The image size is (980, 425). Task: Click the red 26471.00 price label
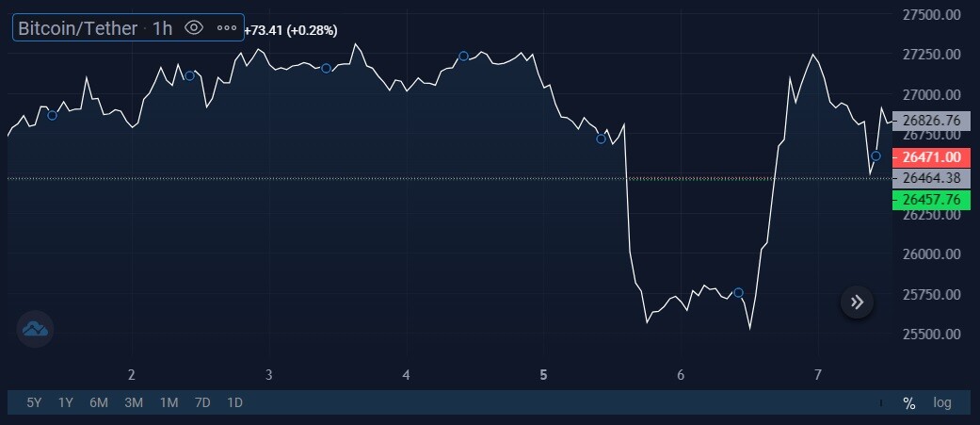click(931, 157)
